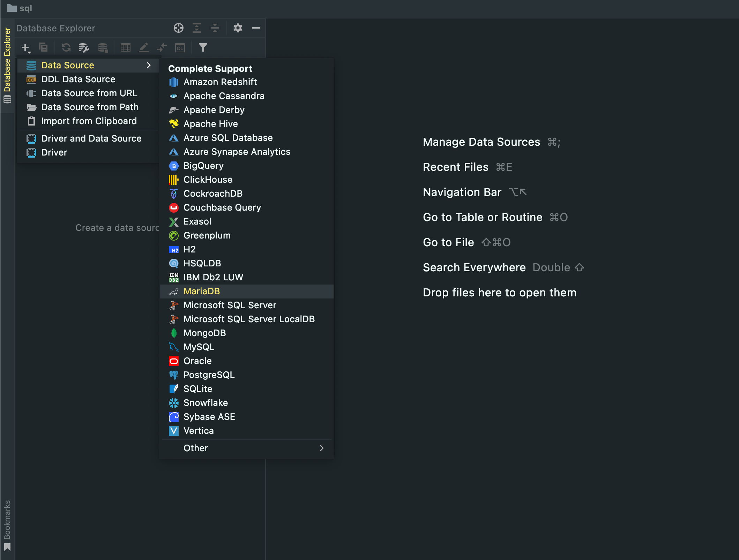Choose Data Source from URL
This screenshot has height=560, width=739.
(x=88, y=93)
